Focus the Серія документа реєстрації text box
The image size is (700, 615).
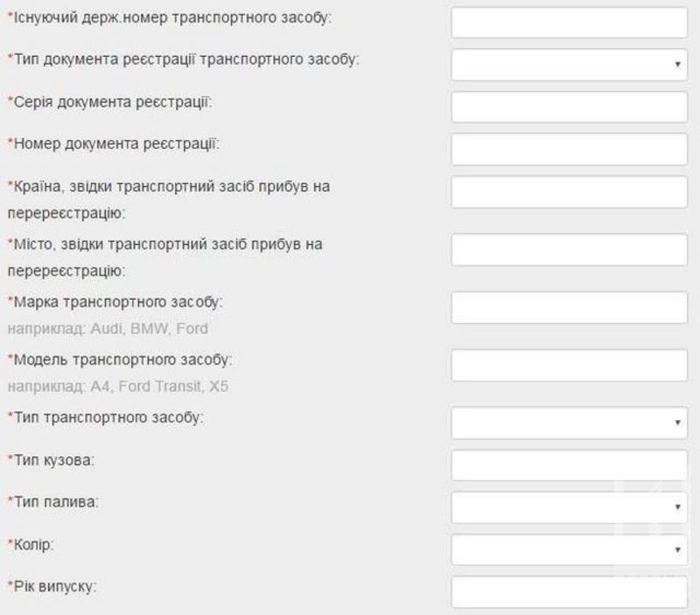[569, 106]
